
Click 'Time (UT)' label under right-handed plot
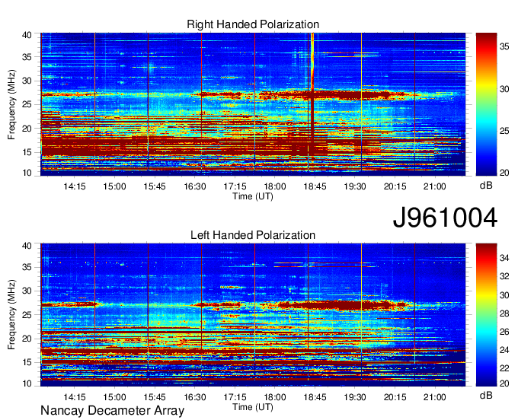(x=253, y=196)
